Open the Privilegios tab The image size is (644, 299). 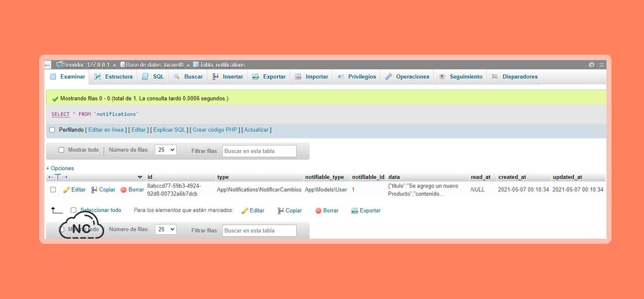coord(357,77)
